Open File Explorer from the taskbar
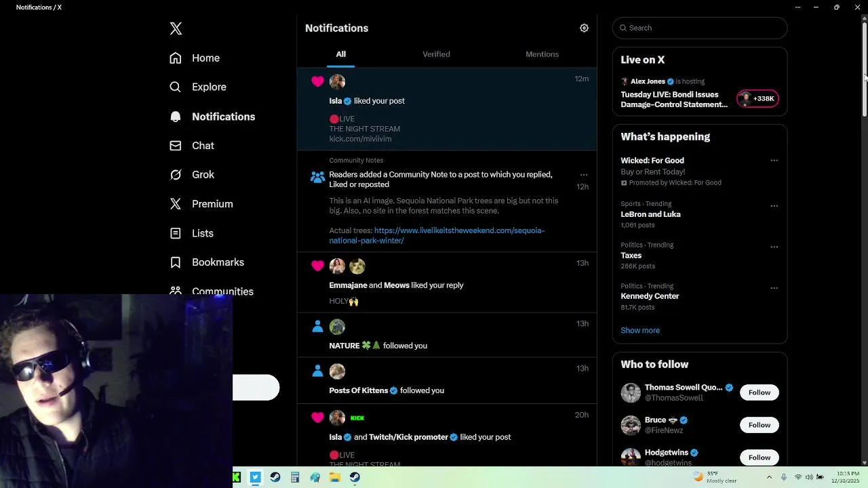The height and width of the screenshot is (488, 868). click(335, 477)
